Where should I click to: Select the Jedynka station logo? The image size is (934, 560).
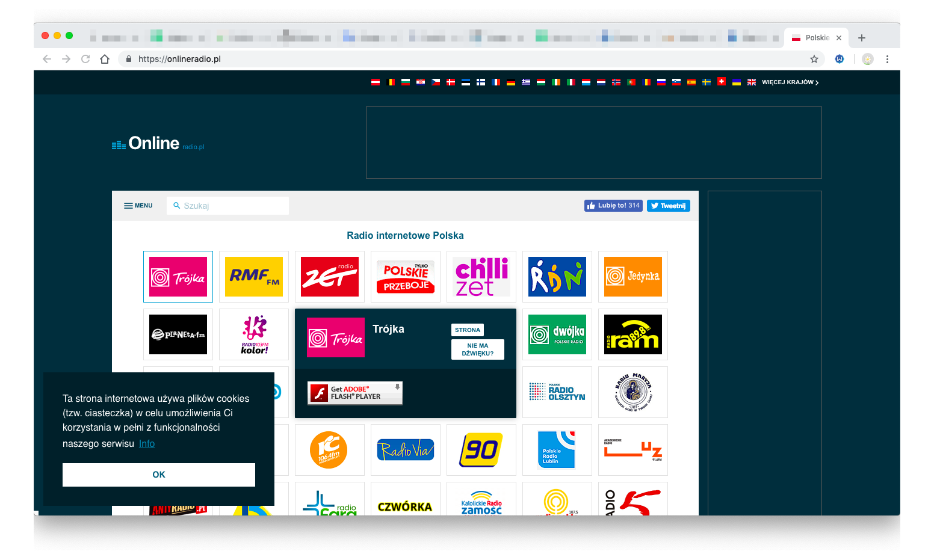(632, 277)
